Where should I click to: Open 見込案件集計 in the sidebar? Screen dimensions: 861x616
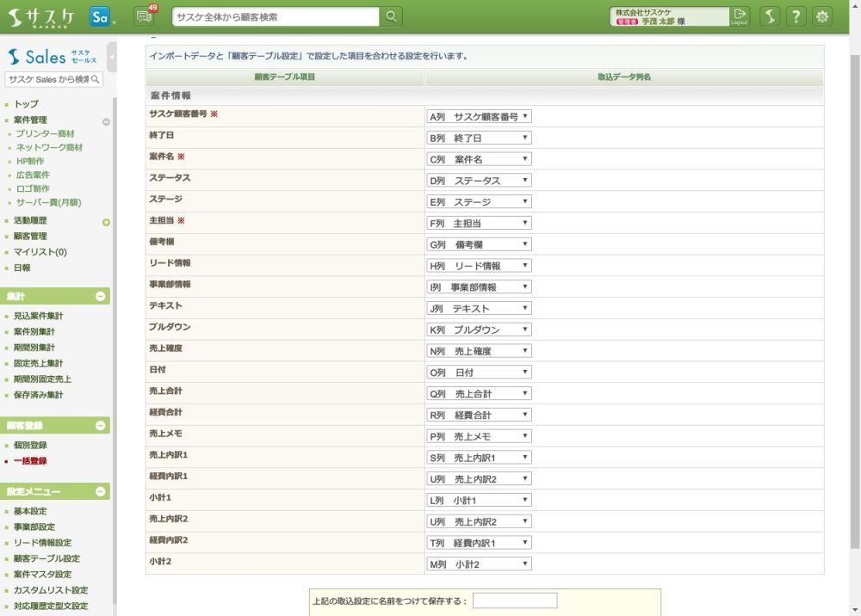[x=38, y=316]
